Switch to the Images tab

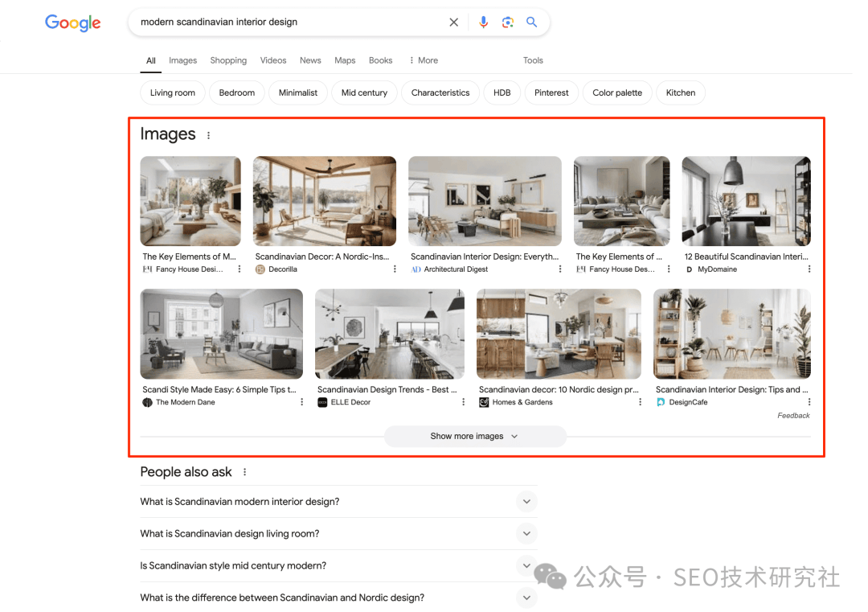(x=182, y=60)
